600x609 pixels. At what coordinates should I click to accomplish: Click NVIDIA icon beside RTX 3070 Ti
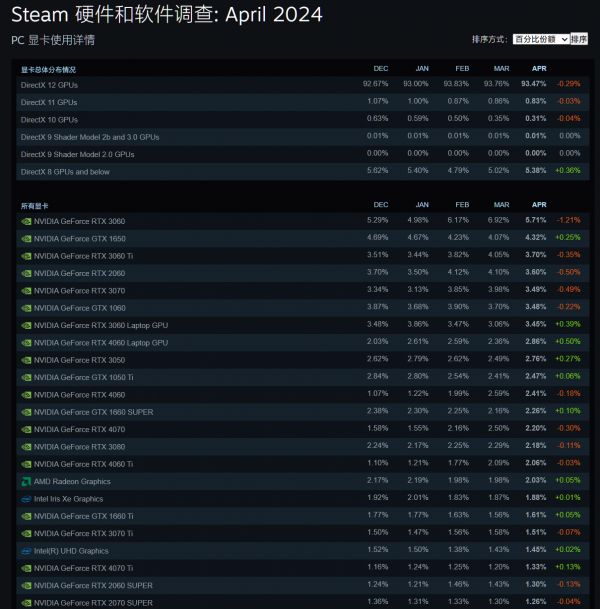click(26, 534)
